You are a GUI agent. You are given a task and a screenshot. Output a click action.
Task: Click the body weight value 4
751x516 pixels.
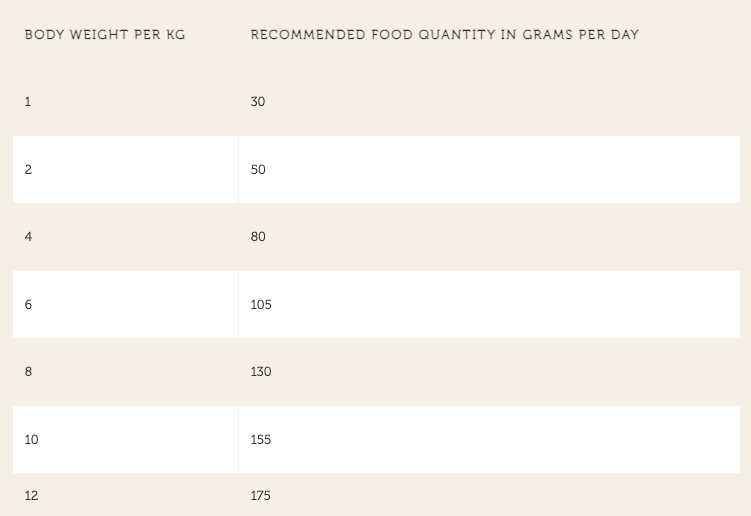tap(28, 237)
